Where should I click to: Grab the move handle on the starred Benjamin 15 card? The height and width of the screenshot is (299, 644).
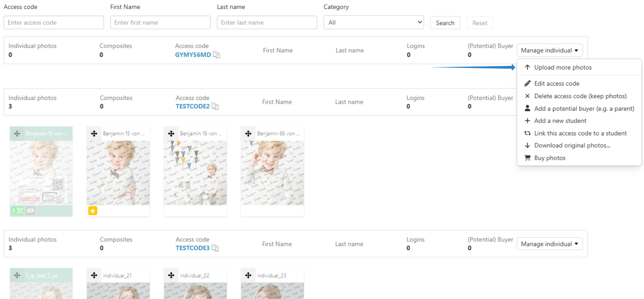coord(94,134)
